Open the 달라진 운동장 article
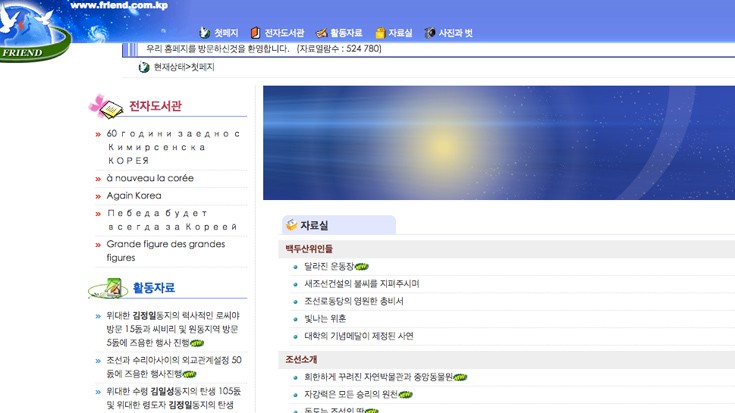This screenshot has height=413, width=735. point(329,266)
